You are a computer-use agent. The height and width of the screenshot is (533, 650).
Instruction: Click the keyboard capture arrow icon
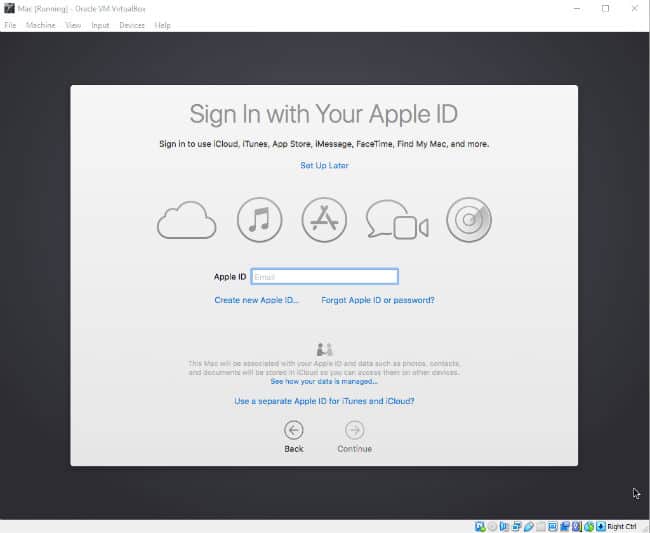click(x=601, y=527)
